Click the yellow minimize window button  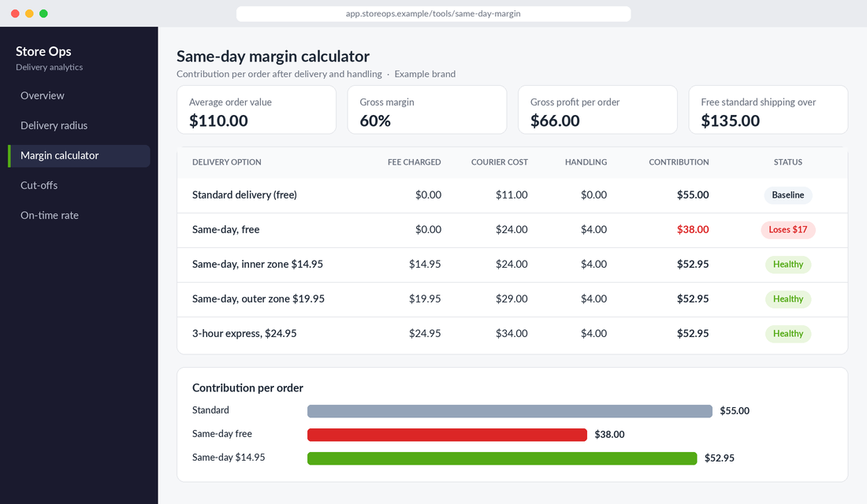(29, 14)
